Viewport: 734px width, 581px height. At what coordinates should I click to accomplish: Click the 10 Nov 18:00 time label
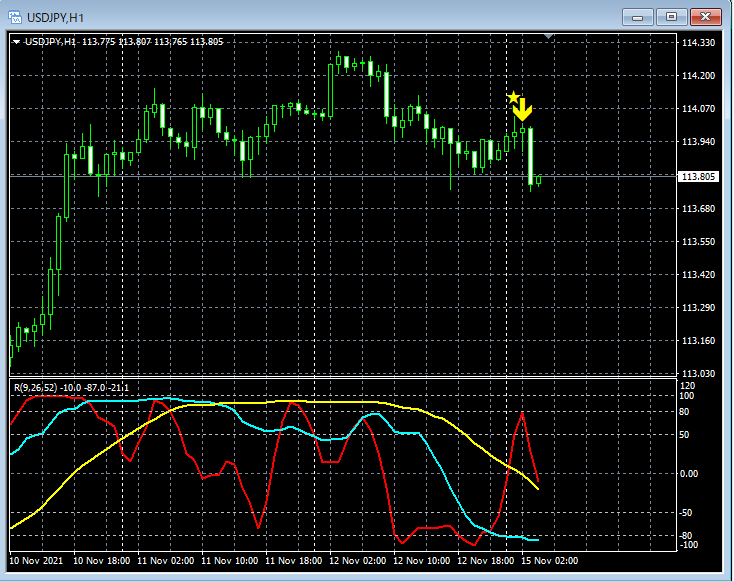[x=102, y=560]
